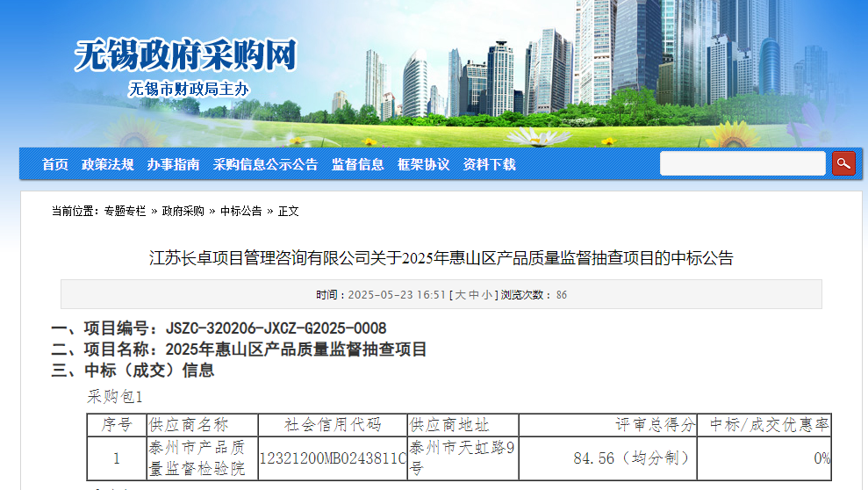868x490 pixels.
Task: Click the announcement title about 惠山区产品质量监督抽查项目
Action: pyautogui.click(x=441, y=258)
